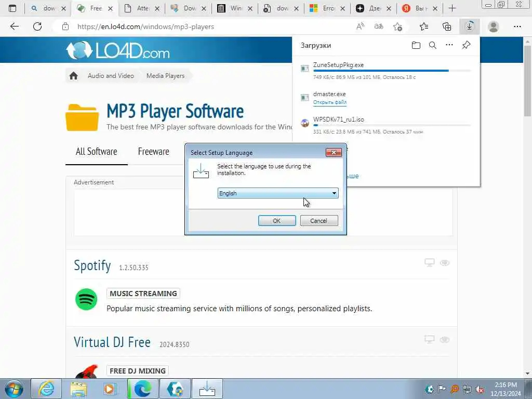Switch to the 'Win' browser tab

(x=235, y=8)
